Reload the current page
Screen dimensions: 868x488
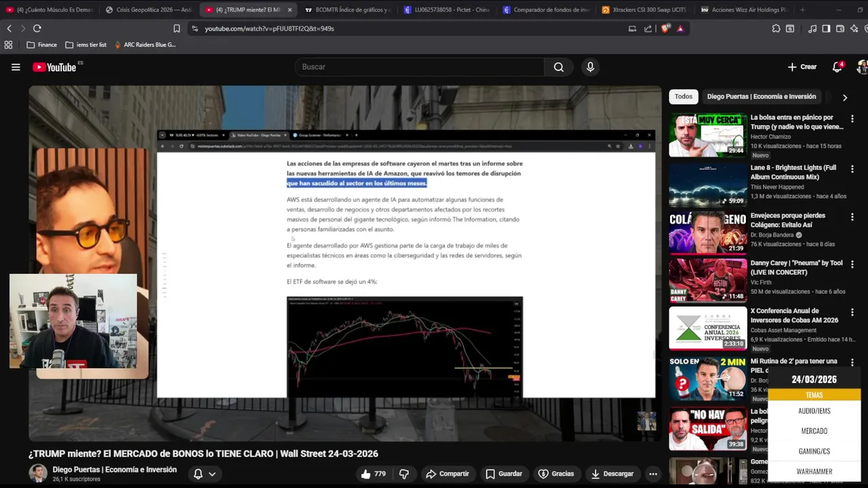[37, 28]
